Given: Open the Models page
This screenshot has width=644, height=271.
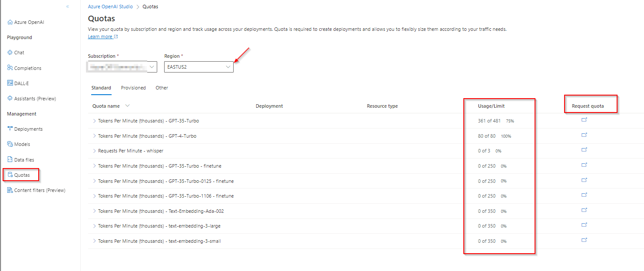Looking at the screenshot, I should click(x=22, y=144).
